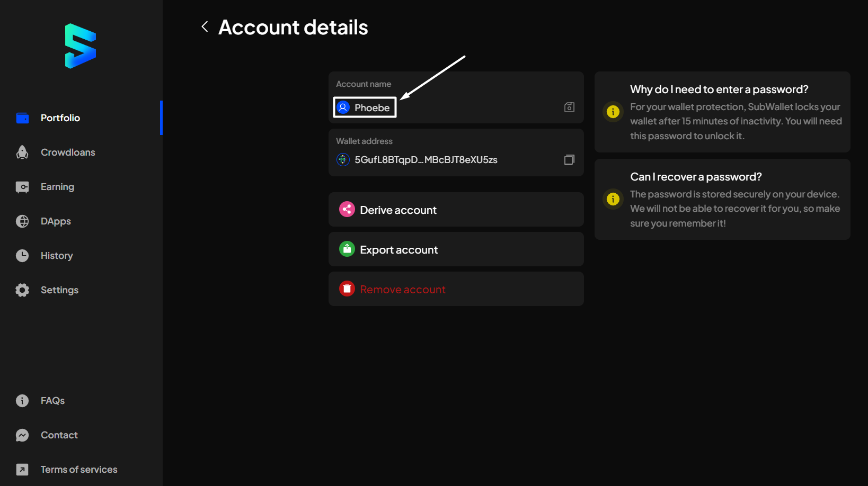
Task: Click the SubWallet logo
Action: 81,46
